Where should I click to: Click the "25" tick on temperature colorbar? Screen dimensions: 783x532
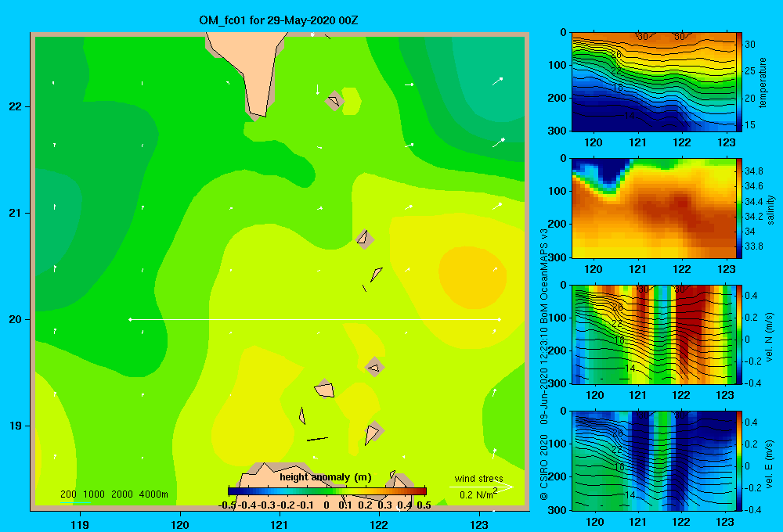[x=750, y=71]
